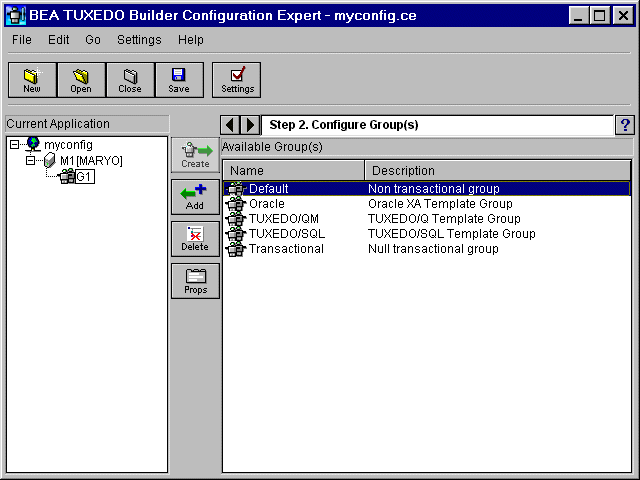640x480 pixels.
Task: Select the TUXEDO/SQL group name
Action: pos(287,234)
